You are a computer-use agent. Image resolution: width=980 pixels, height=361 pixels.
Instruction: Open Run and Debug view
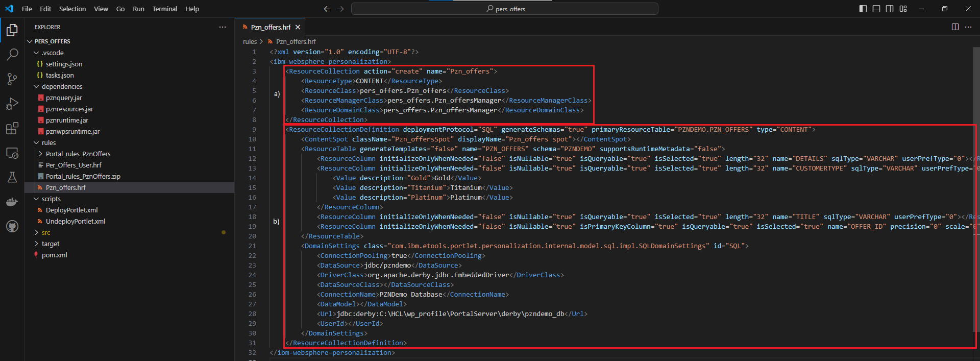pos(12,104)
